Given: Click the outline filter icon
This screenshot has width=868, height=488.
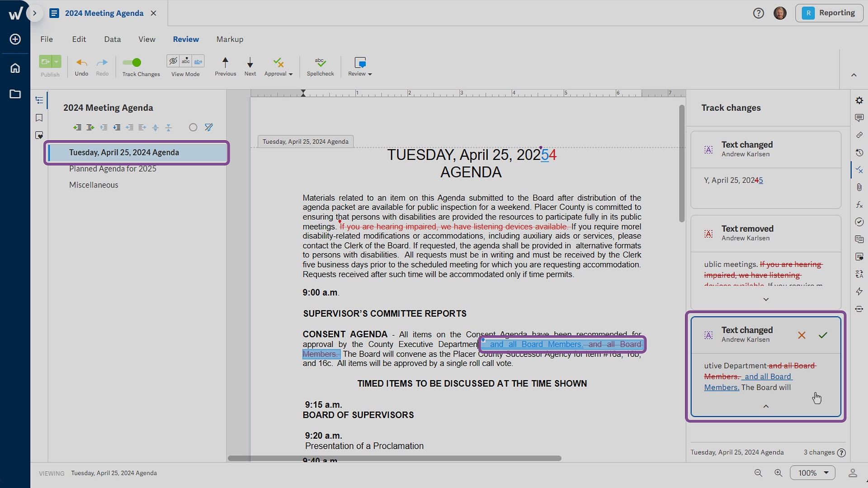Looking at the screenshot, I should point(208,127).
